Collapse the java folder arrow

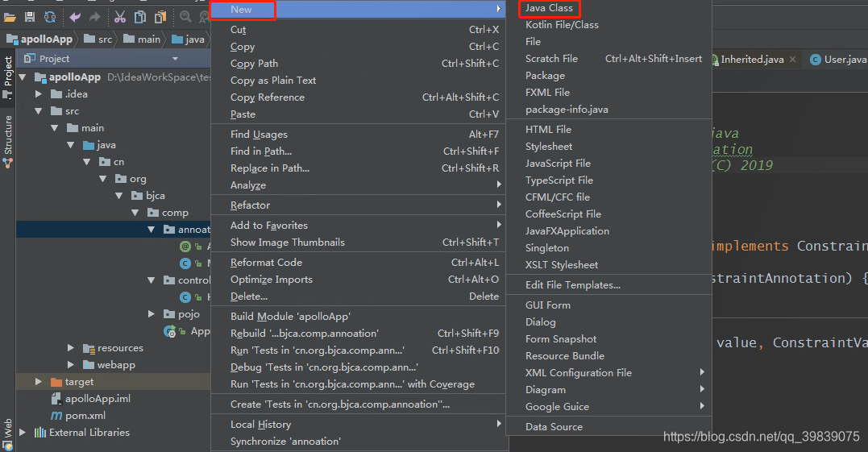[71, 145]
